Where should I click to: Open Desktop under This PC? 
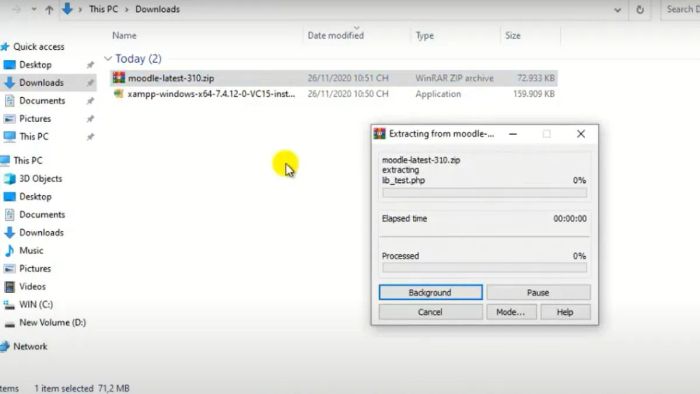point(35,196)
